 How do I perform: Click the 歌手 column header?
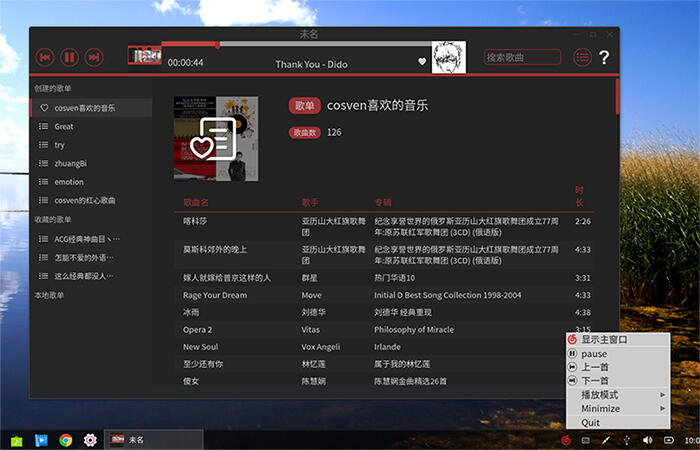coord(310,202)
